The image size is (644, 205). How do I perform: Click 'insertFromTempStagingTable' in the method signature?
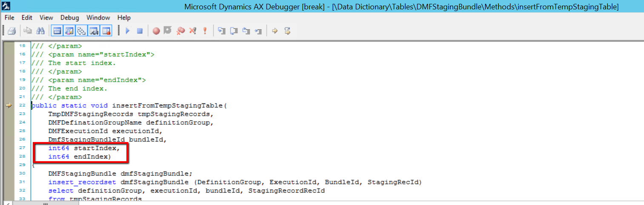coord(168,105)
